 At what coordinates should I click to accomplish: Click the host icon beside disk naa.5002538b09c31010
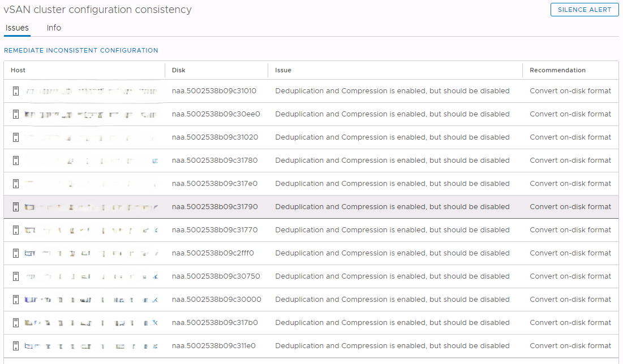[x=15, y=90]
